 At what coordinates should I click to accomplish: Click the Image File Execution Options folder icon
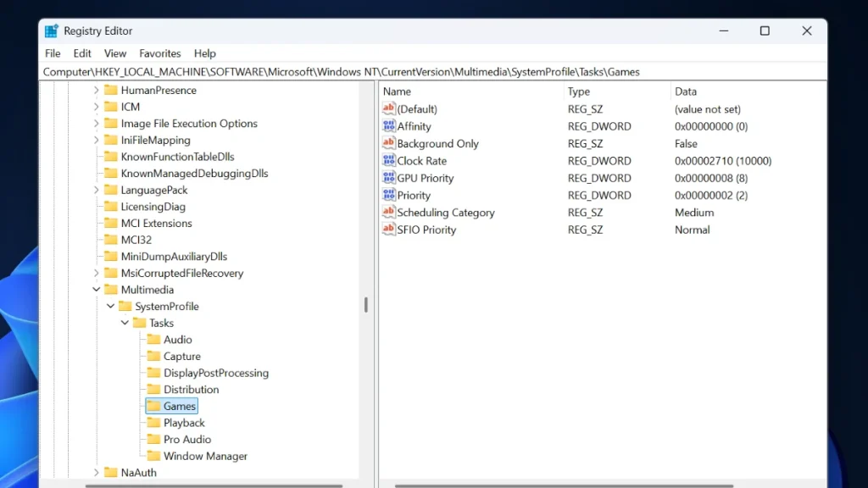click(x=111, y=123)
